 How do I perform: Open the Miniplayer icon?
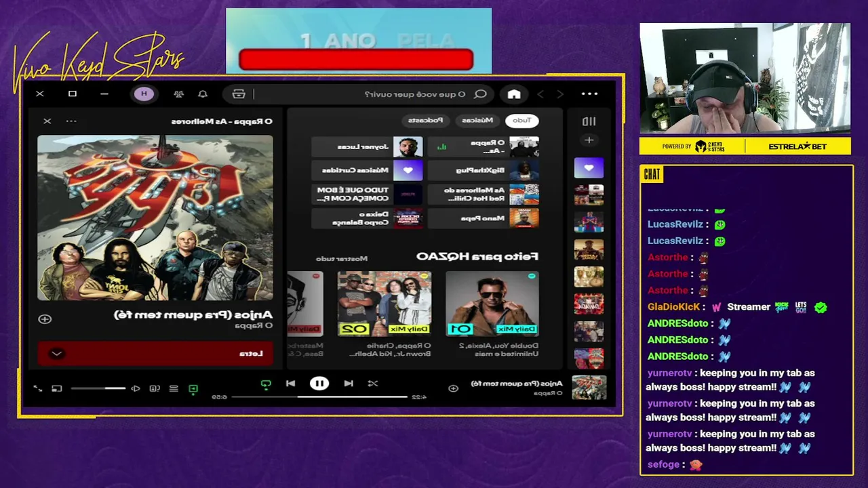tap(57, 388)
